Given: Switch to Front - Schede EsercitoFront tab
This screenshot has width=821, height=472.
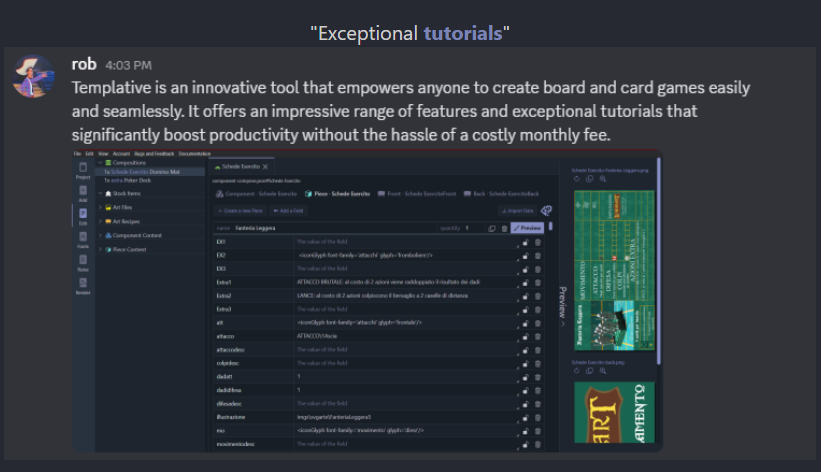Looking at the screenshot, I should click(x=417, y=194).
